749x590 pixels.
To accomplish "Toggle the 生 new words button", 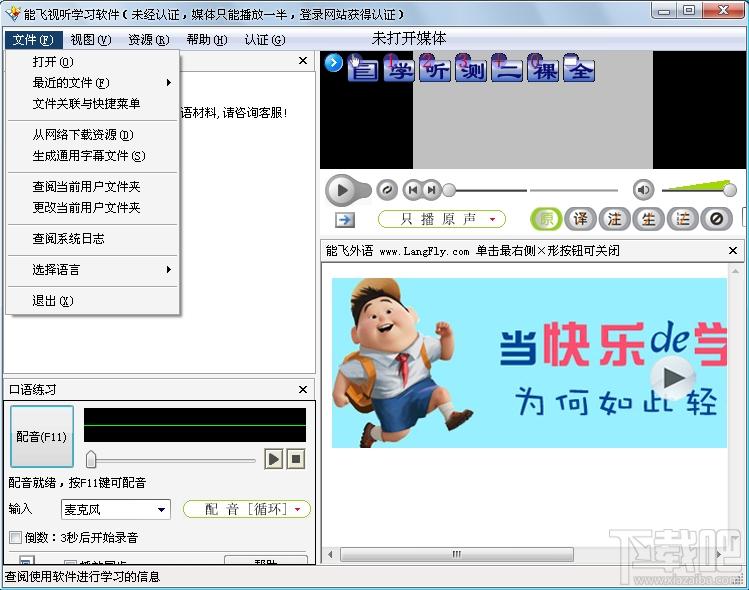I will tap(648, 219).
